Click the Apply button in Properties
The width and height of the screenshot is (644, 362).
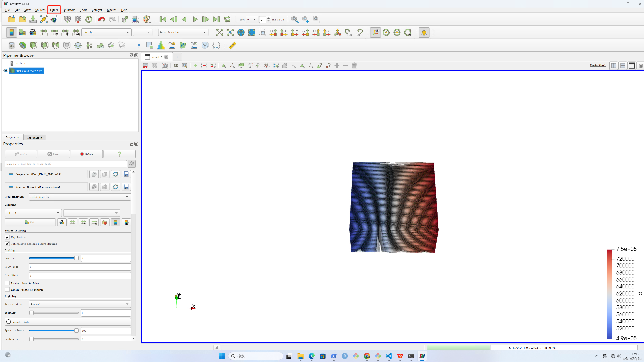click(x=21, y=154)
